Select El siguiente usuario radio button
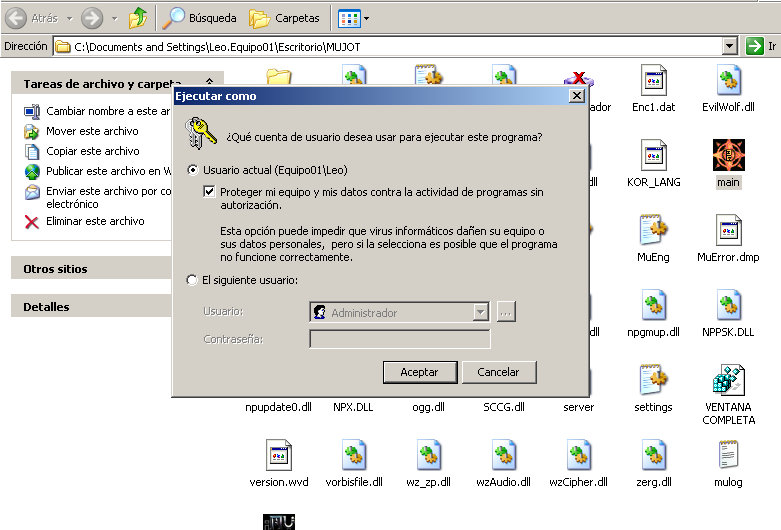 coord(192,280)
